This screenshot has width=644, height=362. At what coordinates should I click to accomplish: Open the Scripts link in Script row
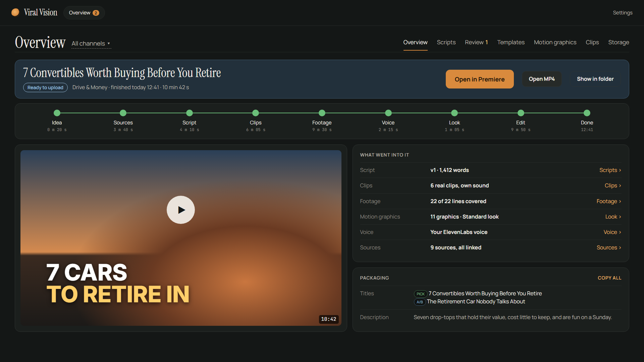click(x=610, y=170)
